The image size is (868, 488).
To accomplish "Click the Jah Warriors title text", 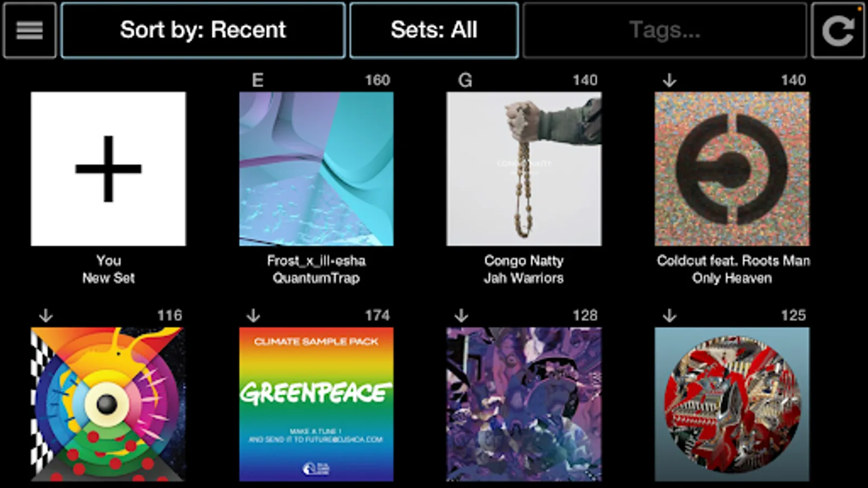I will (x=524, y=278).
